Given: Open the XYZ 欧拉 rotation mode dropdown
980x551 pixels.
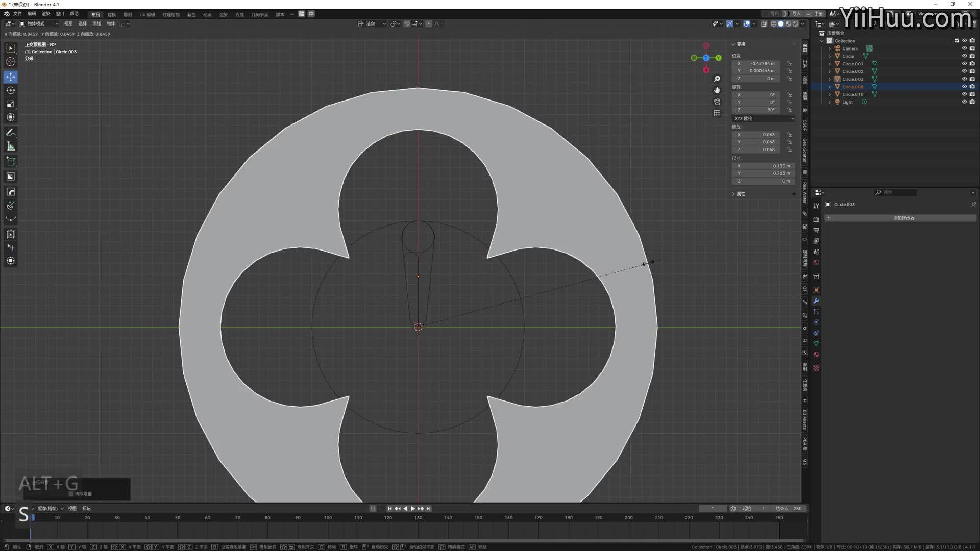Looking at the screenshot, I should click(x=764, y=118).
